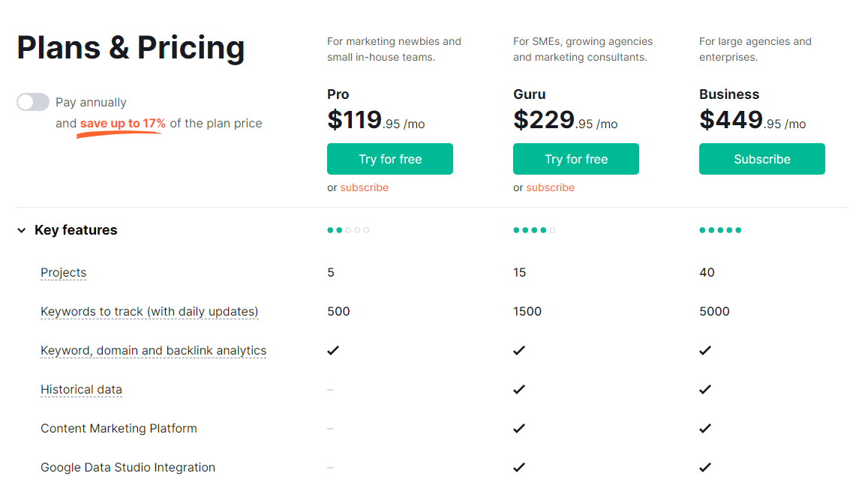Open the subscribe link below Guru
Screen dimensions: 868x488
[x=550, y=187]
